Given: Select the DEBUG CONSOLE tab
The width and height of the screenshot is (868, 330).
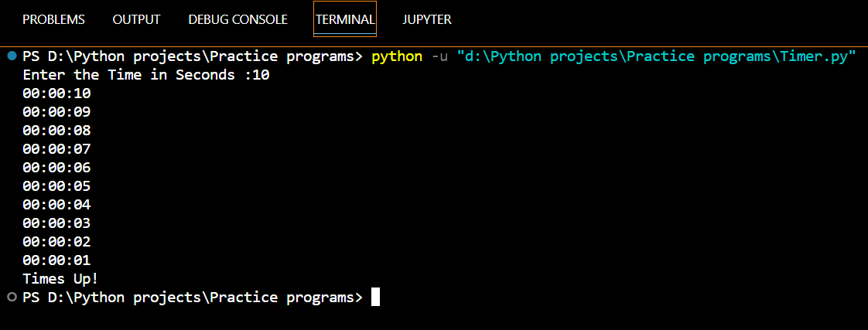Looking at the screenshot, I should 238,19.
